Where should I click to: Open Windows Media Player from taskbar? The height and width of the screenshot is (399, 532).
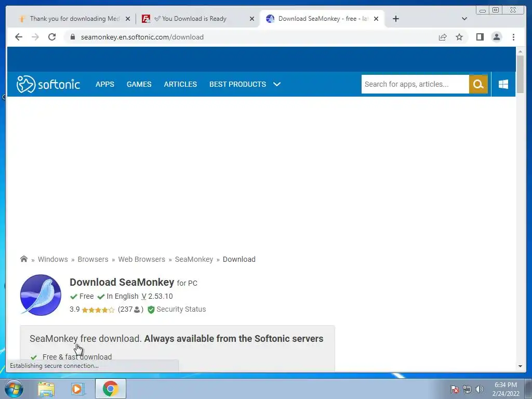(77, 389)
